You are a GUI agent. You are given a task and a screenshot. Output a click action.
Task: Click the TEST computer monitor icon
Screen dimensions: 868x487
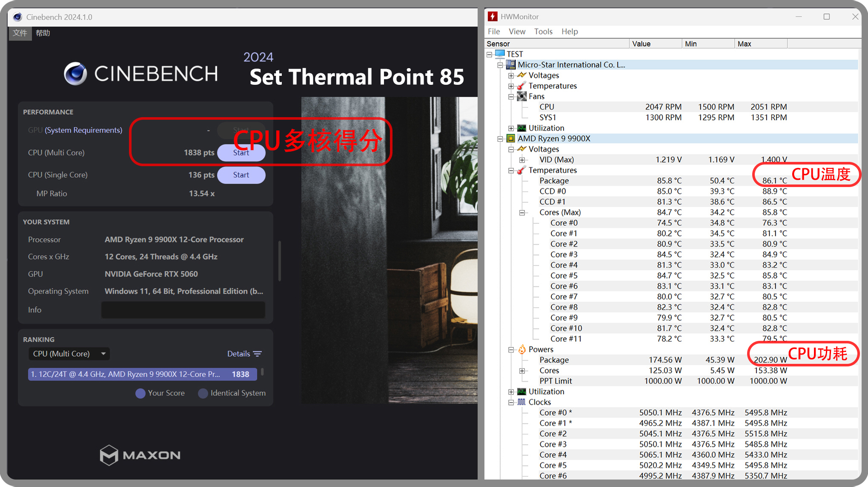[500, 54]
